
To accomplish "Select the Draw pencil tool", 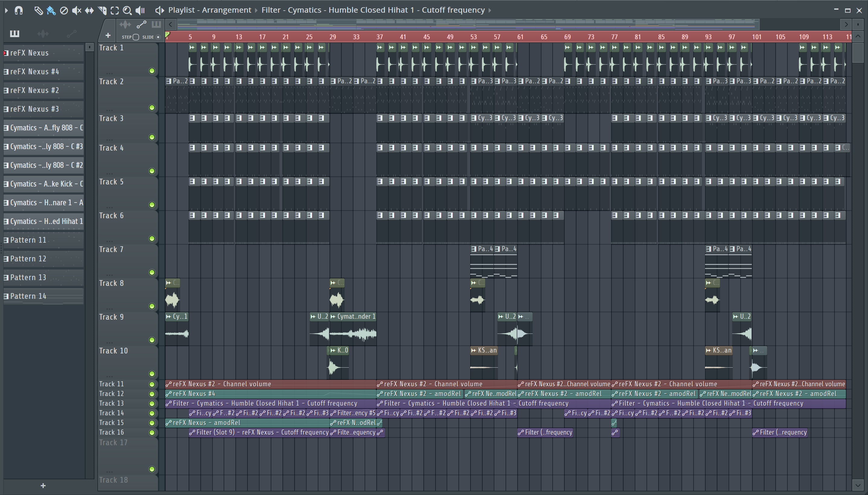I will [38, 11].
